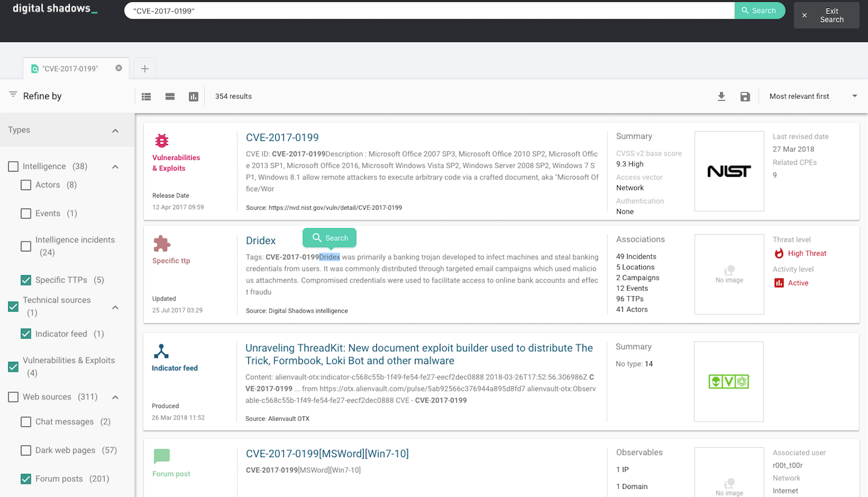Save the search with floppy disk icon

click(745, 97)
